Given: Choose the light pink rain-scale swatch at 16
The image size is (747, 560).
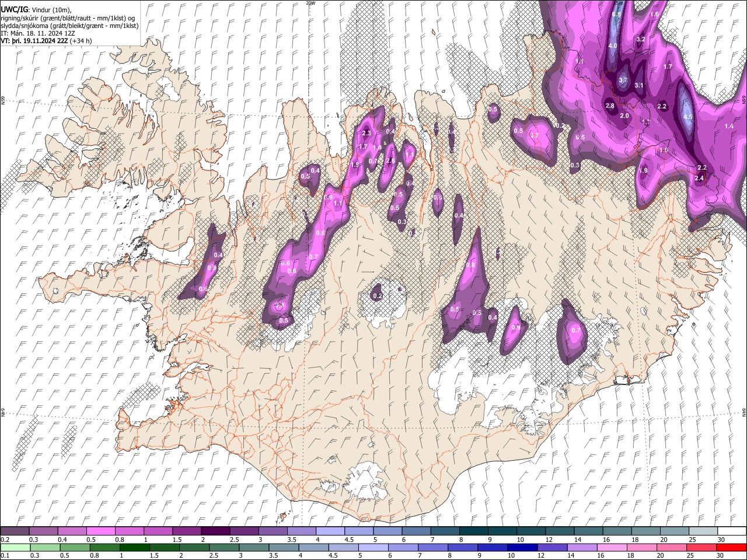Looking at the screenshot, I should tap(612, 547).
